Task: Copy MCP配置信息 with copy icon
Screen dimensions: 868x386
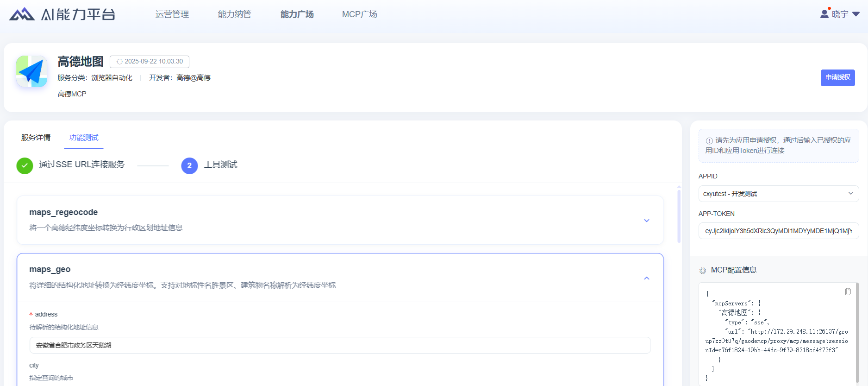Action: 848,291
